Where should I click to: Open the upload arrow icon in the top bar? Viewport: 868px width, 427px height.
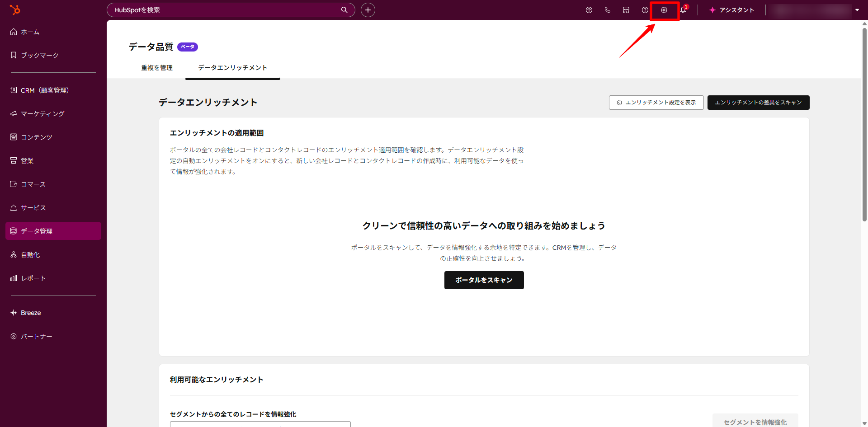click(x=589, y=10)
